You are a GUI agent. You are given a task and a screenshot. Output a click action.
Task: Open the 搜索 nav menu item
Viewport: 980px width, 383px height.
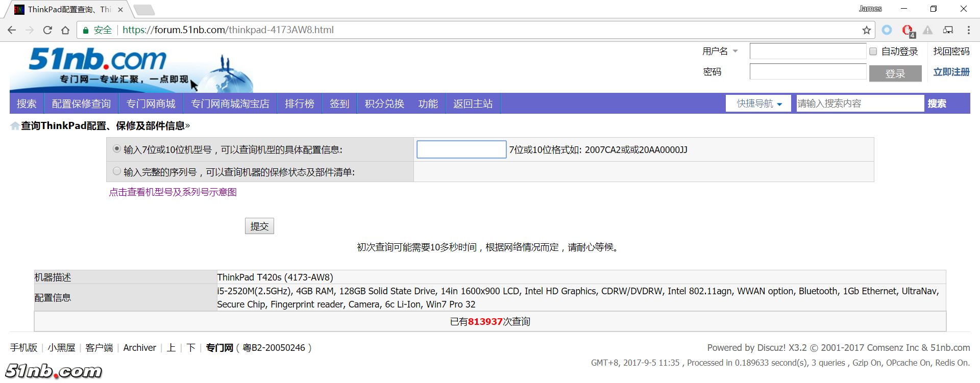coord(27,104)
